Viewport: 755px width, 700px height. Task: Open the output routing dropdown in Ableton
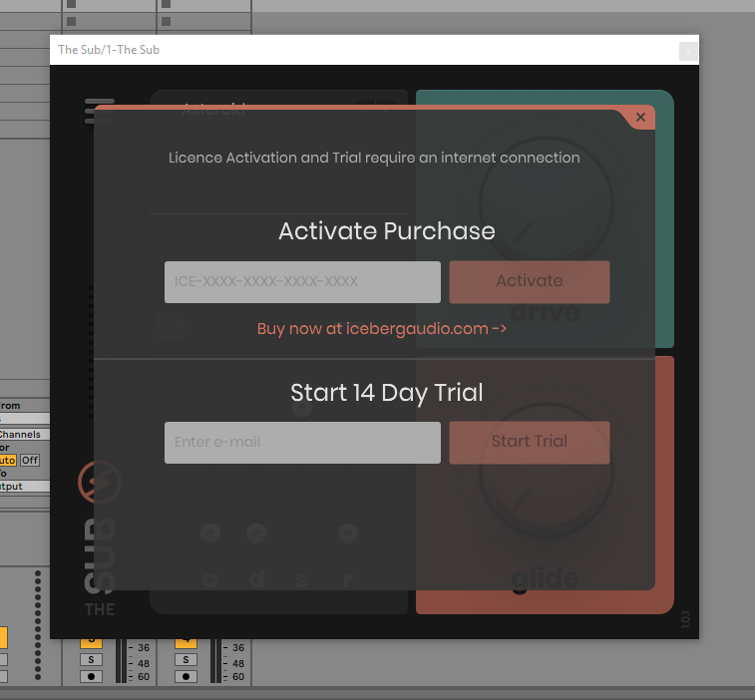point(24,487)
